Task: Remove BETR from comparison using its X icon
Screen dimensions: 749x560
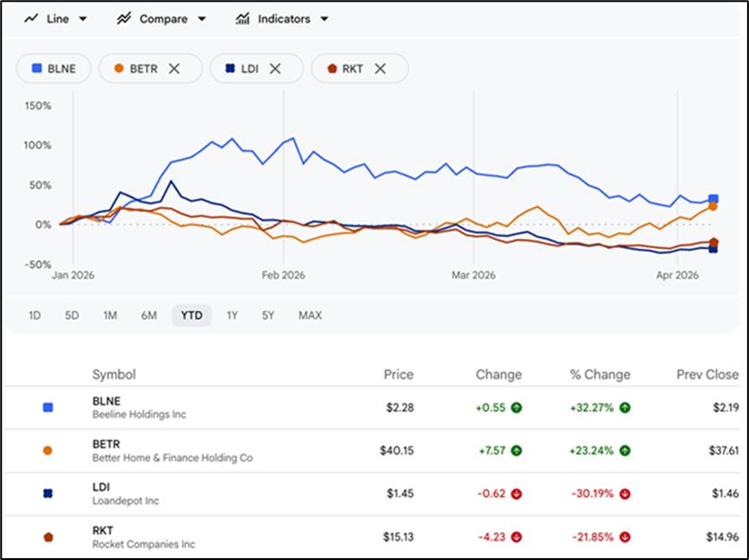Action: point(174,68)
